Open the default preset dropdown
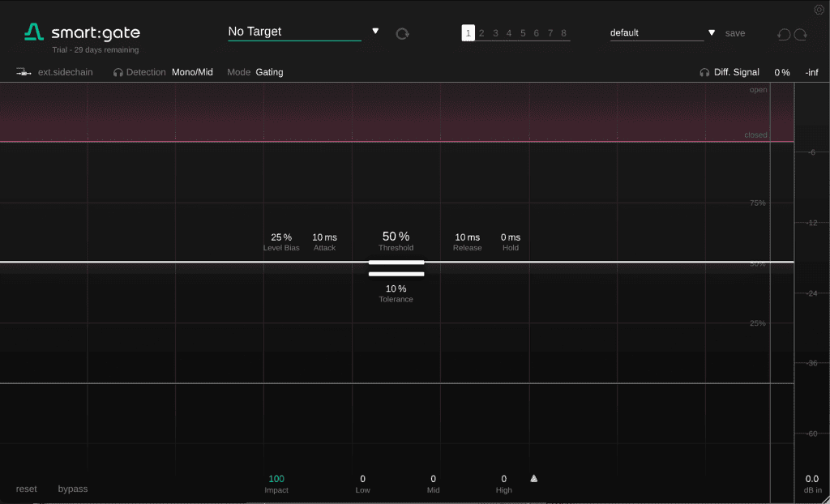This screenshot has height=504, width=830. 712,33
